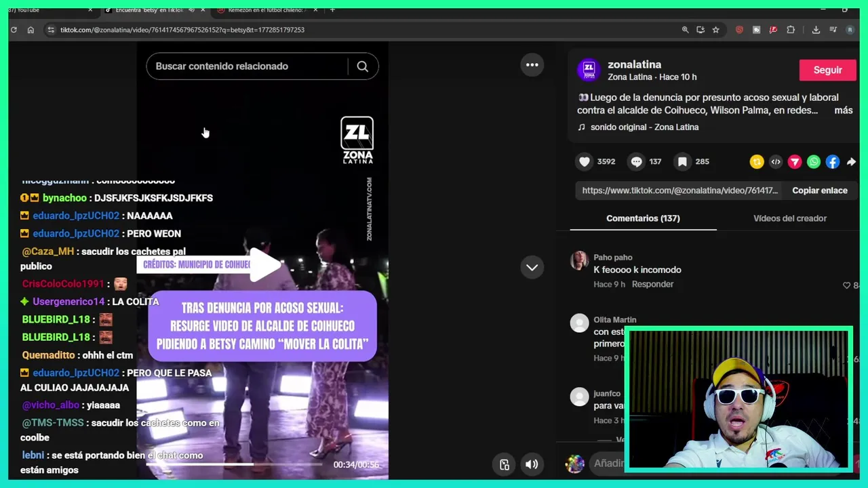Click the add comment input field

607,463
